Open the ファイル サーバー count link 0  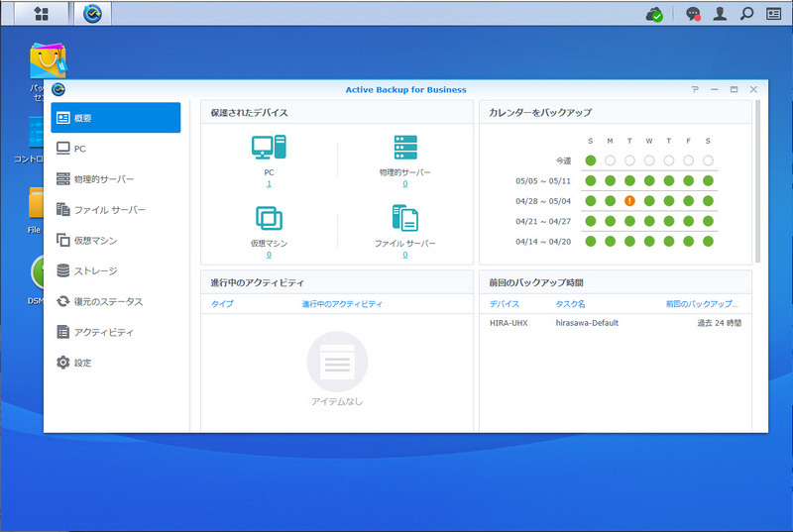(405, 255)
